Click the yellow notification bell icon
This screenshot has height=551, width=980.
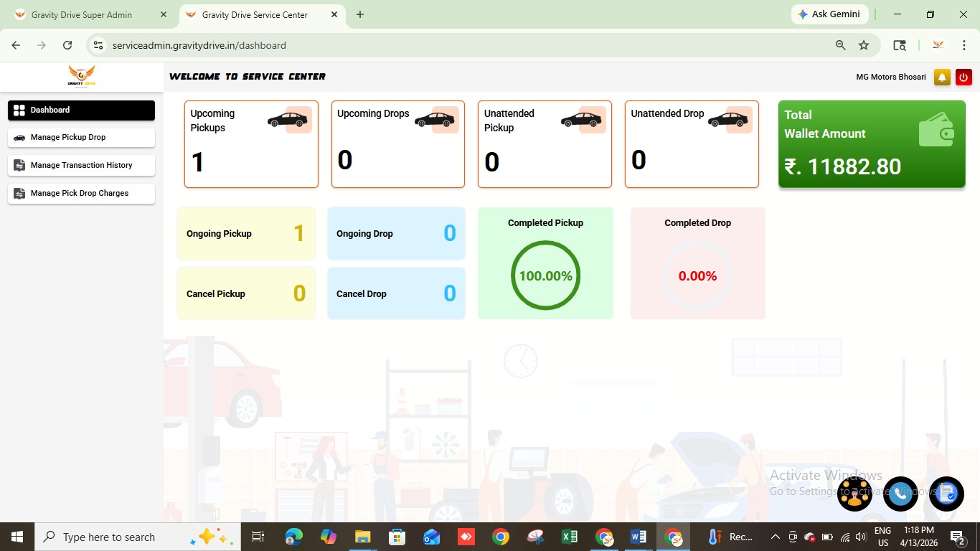pyautogui.click(x=942, y=77)
